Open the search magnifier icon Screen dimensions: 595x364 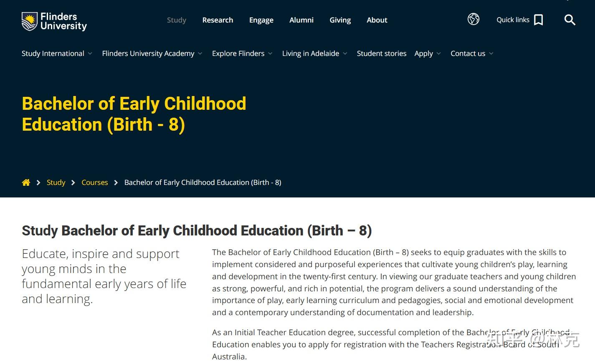570,20
